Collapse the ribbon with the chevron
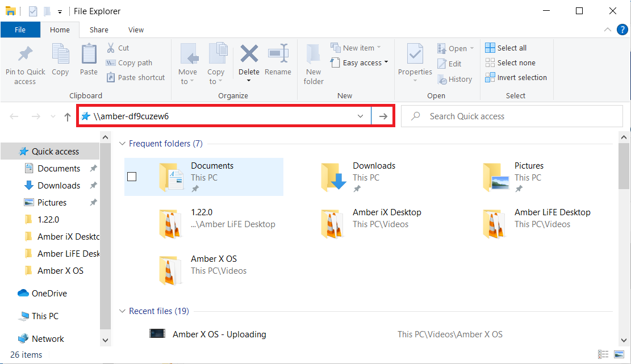 point(607,30)
